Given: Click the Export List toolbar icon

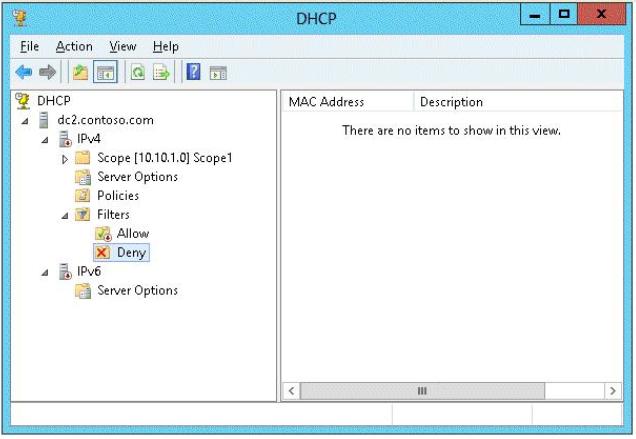Looking at the screenshot, I should tap(161, 72).
